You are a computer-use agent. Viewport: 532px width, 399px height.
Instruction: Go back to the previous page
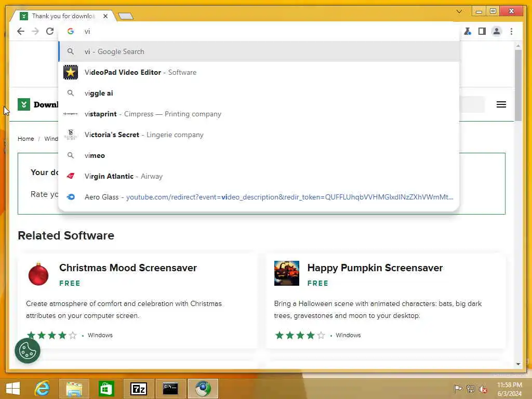(x=21, y=31)
